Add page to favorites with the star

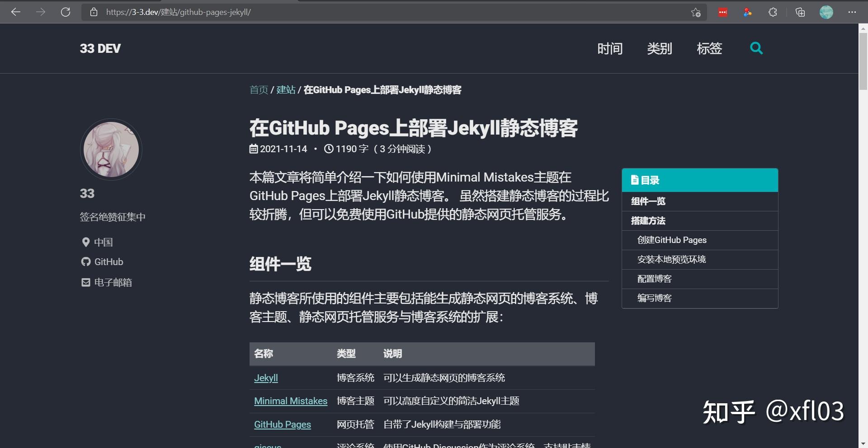tap(696, 12)
